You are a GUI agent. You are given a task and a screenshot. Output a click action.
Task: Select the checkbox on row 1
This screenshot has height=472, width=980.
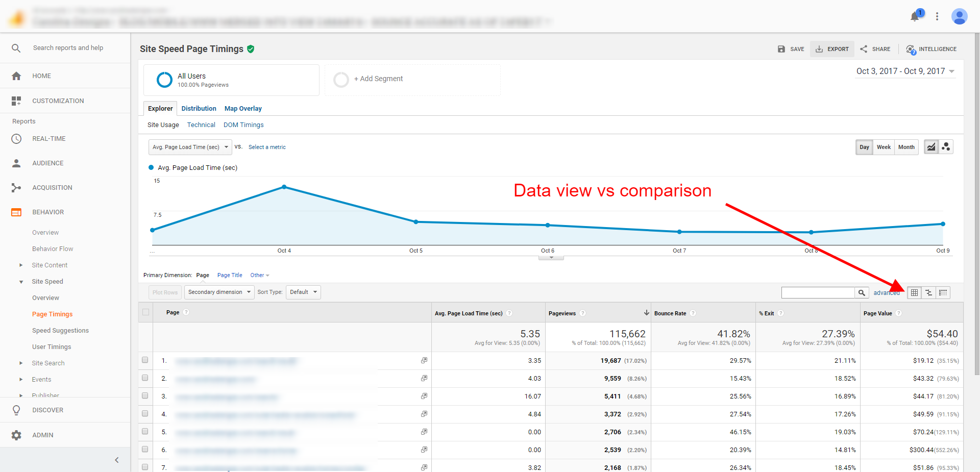[x=145, y=360]
